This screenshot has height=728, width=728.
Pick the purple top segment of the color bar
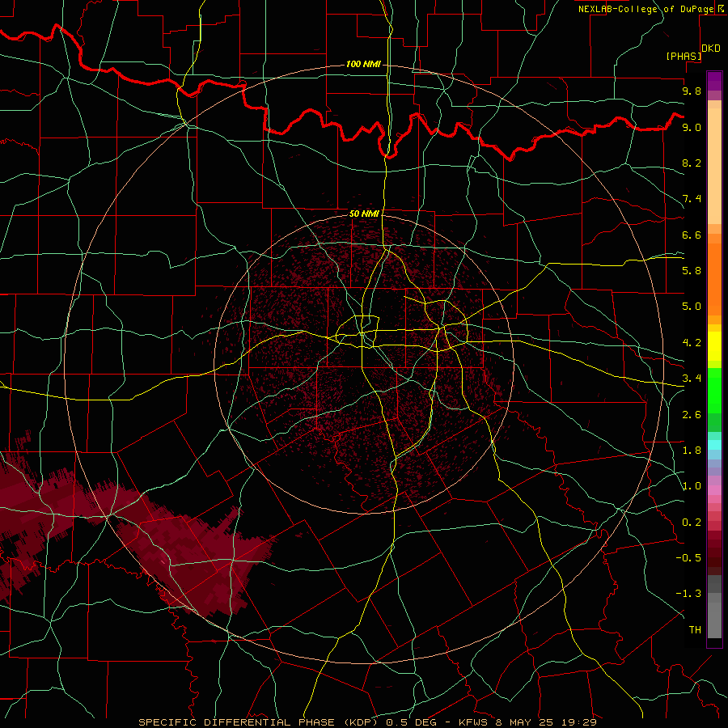714,81
